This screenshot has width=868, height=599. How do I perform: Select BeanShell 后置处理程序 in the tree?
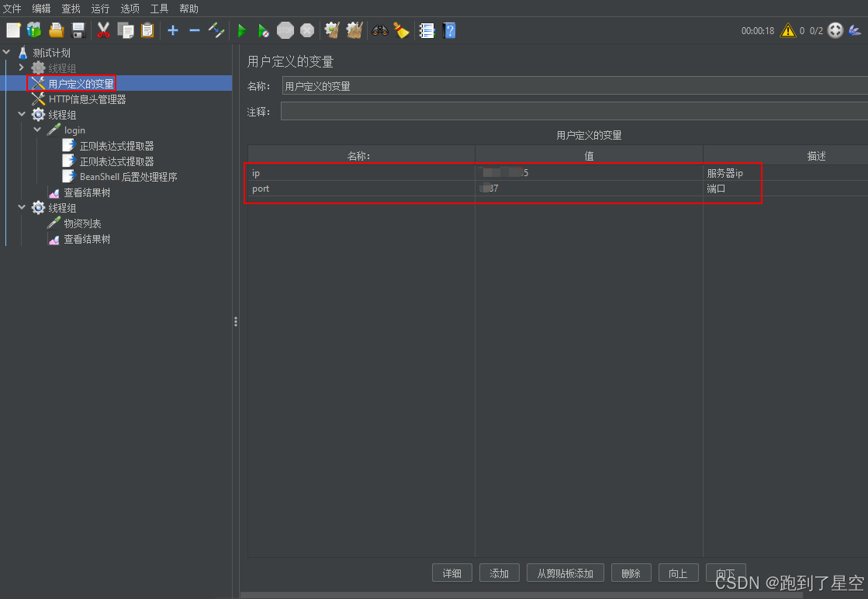129,177
